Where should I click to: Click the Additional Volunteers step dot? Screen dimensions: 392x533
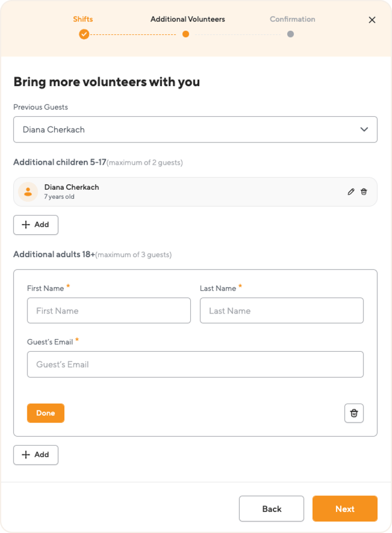pos(186,34)
